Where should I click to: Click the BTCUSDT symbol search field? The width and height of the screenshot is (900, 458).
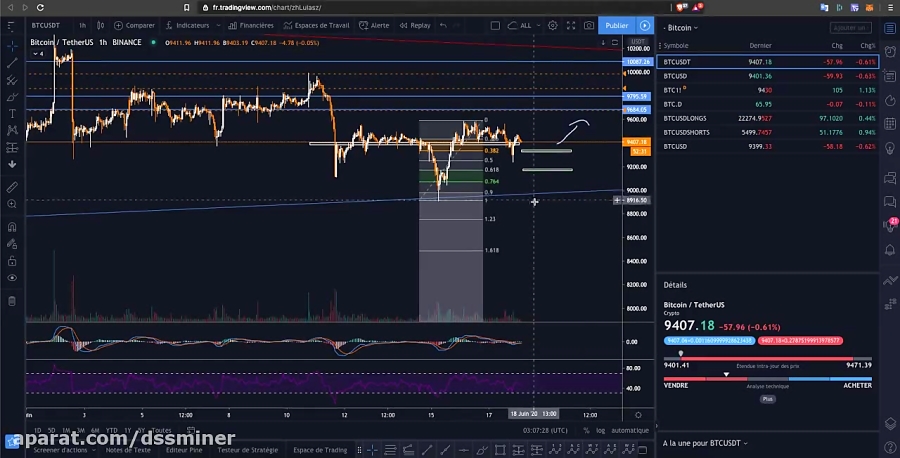pyautogui.click(x=46, y=25)
